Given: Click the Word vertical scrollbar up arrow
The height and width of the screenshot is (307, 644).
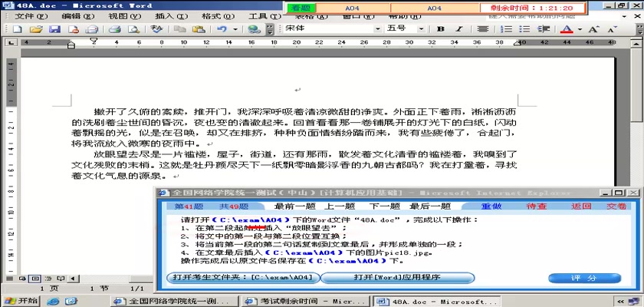Looking at the screenshot, I should pyautogui.click(x=636, y=43).
